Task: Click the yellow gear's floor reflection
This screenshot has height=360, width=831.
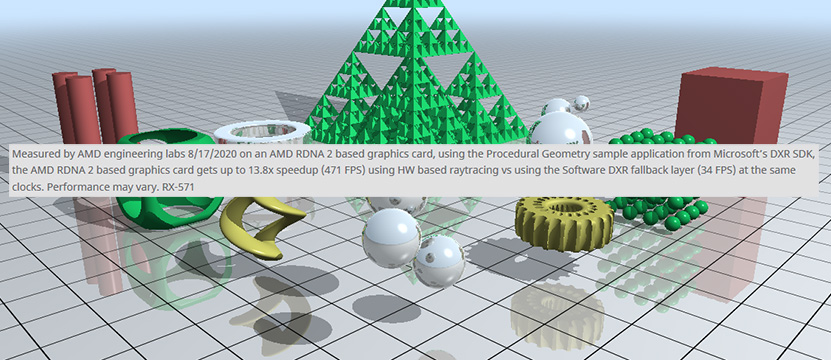Action: [558, 314]
